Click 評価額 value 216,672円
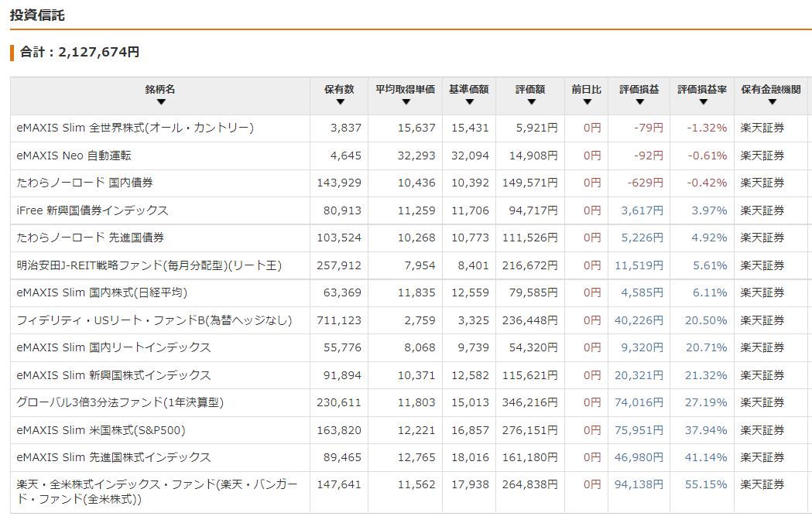812x530 pixels. click(530, 265)
